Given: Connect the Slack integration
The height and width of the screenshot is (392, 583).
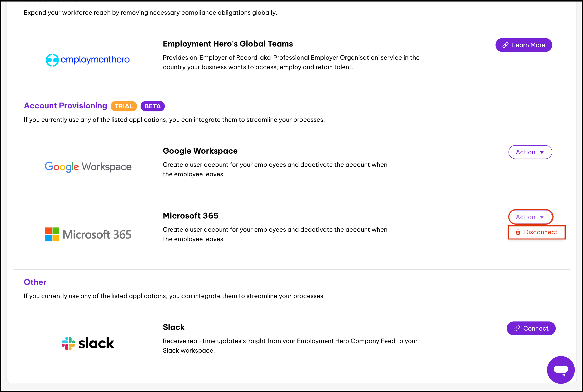Looking at the screenshot, I should point(531,328).
